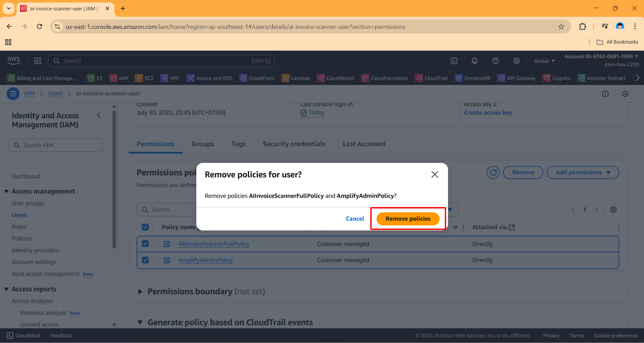Screen dimensions: 644x343
Task: Uncheck the AIInvoiceScannerFullPolicy checkbox
Action: 145,244
